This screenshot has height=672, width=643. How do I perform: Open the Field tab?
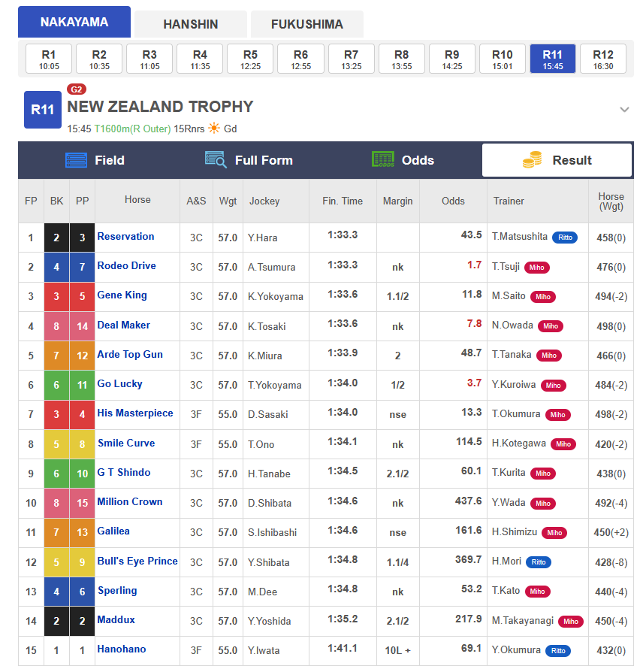click(95, 160)
